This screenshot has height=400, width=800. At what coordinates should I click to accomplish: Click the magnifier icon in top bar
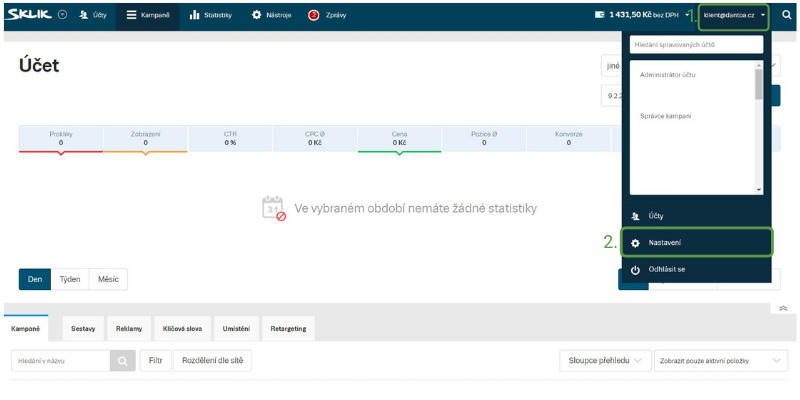point(786,15)
